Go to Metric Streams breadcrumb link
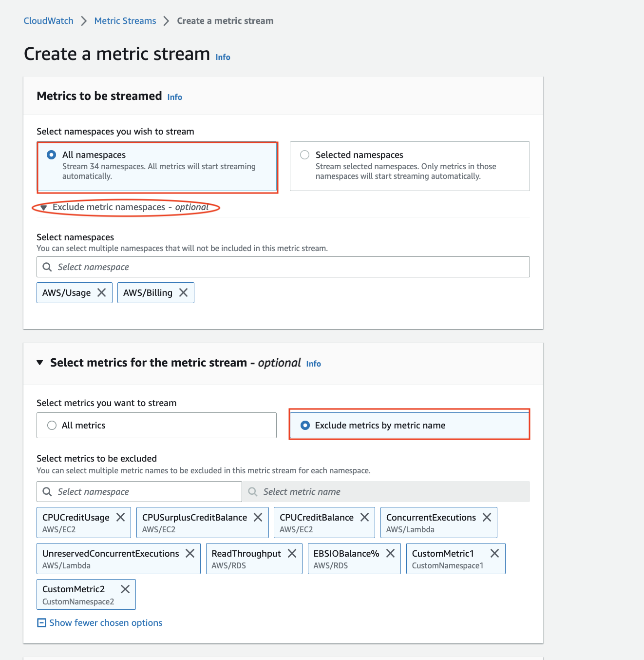Screen dimensions: 644x660 tap(125, 20)
